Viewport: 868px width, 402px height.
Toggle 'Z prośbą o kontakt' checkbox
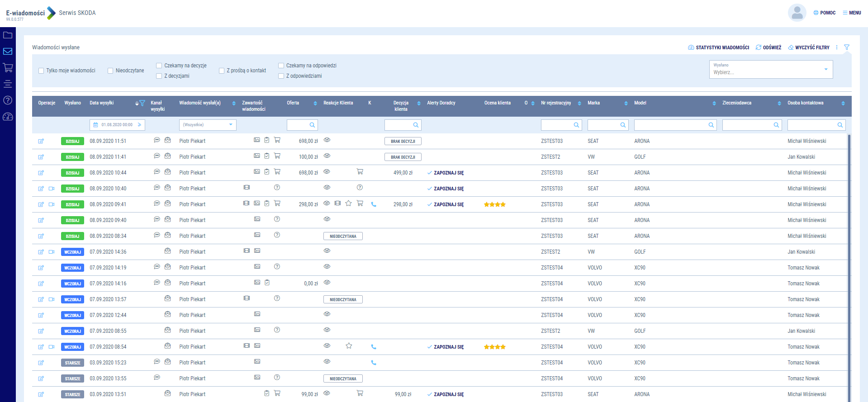(x=222, y=71)
